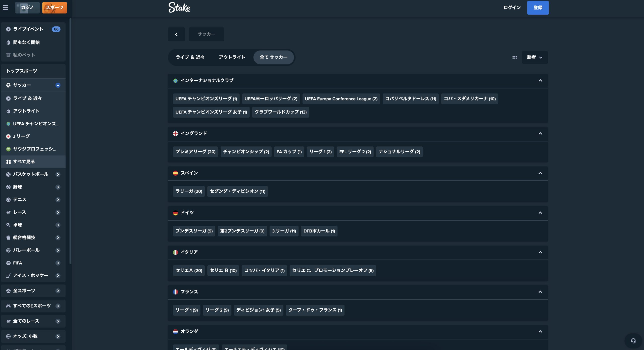Go back with the left arrow button
Viewport: 644px width, 350px height.
[176, 34]
